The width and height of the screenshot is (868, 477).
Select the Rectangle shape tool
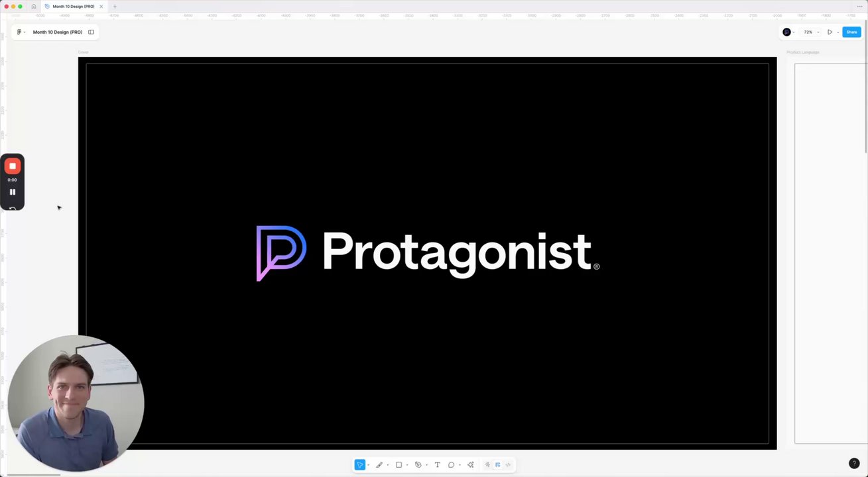[399, 465]
